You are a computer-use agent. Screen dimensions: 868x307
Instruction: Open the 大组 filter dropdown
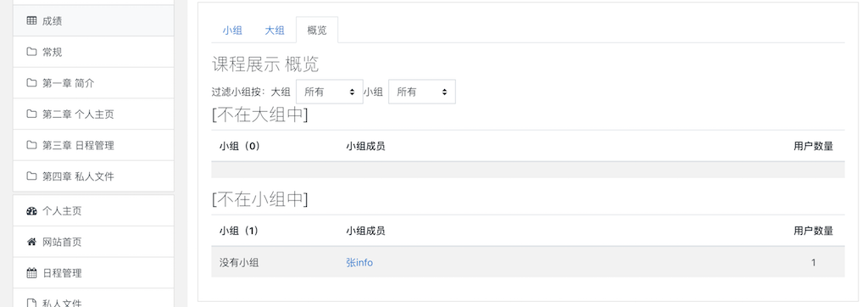click(330, 92)
